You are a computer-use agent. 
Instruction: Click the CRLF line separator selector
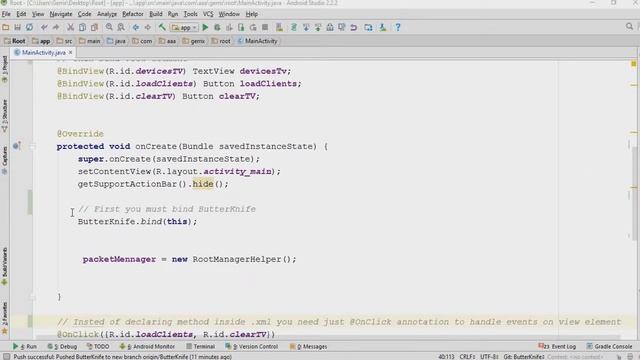tap(467, 357)
